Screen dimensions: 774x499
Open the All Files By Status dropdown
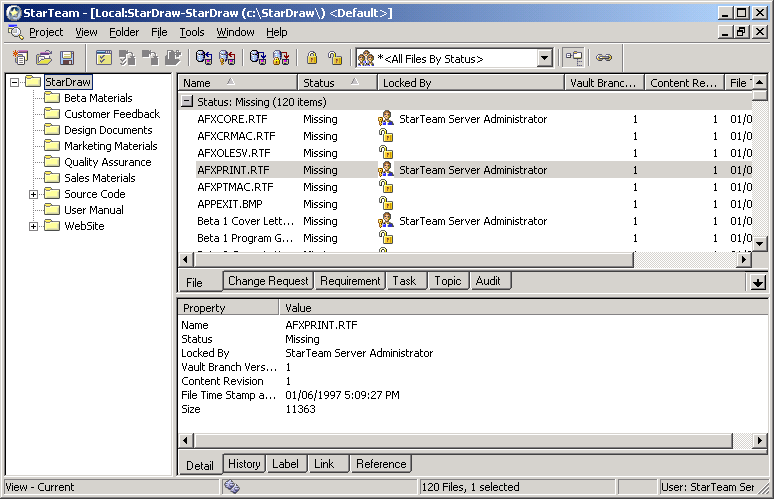(x=545, y=59)
